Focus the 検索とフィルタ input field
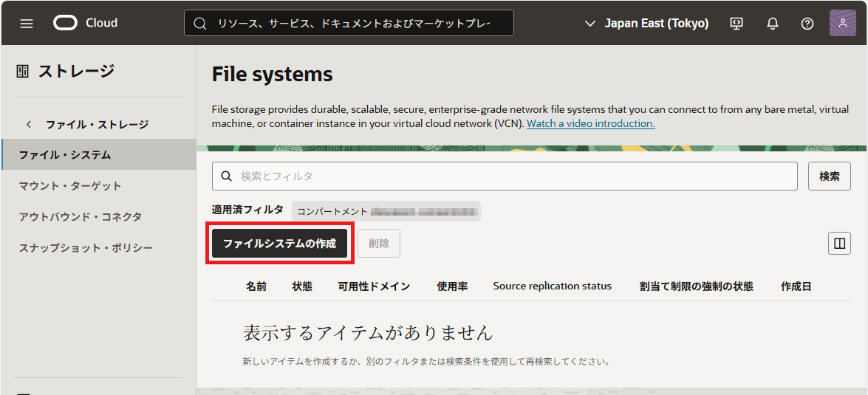The width and height of the screenshot is (868, 395). [x=510, y=176]
